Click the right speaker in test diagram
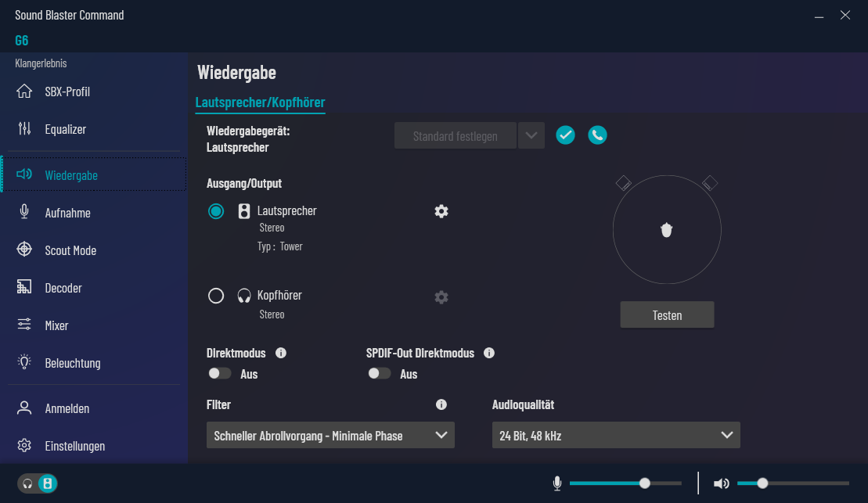This screenshot has width=868, height=503. pyautogui.click(x=710, y=183)
